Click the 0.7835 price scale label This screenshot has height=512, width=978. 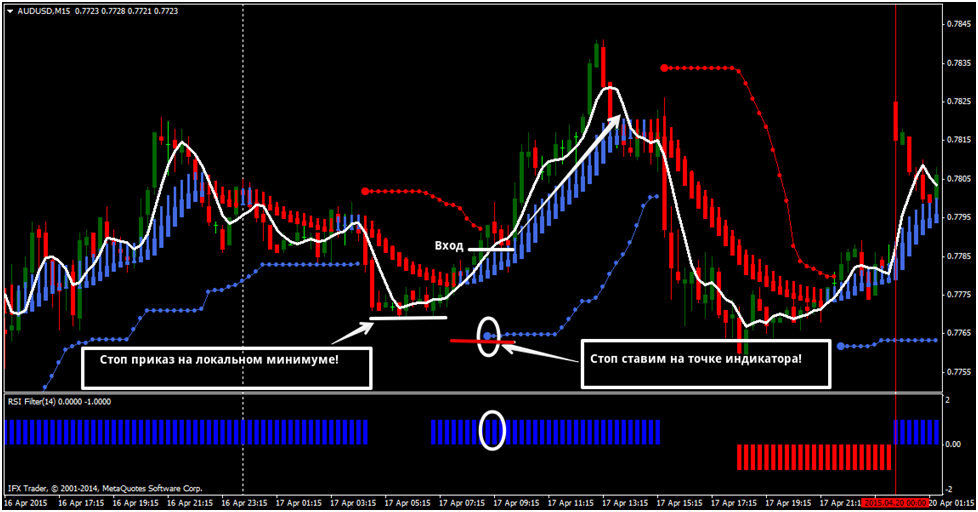(x=957, y=63)
